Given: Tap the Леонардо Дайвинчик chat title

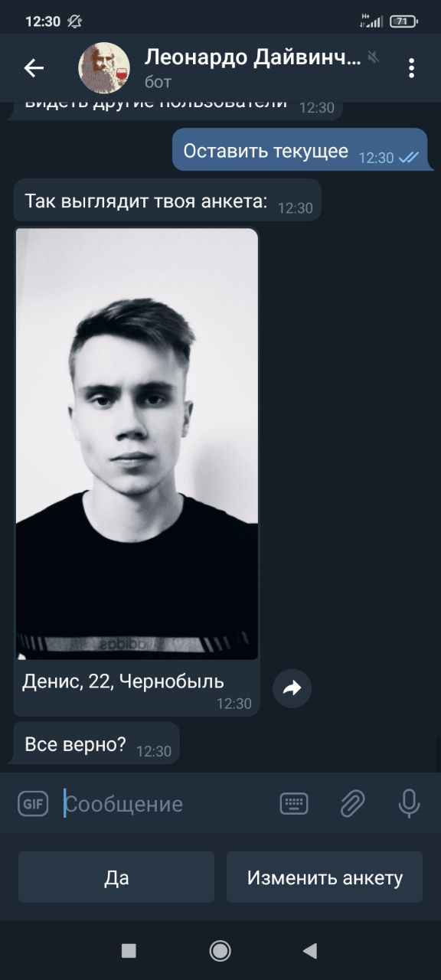Looking at the screenshot, I should 252,57.
